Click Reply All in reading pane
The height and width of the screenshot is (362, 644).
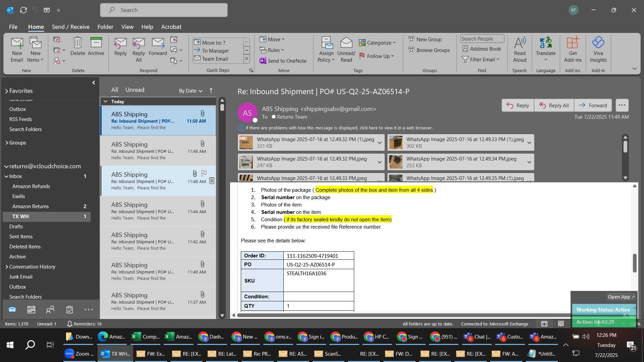coord(554,105)
